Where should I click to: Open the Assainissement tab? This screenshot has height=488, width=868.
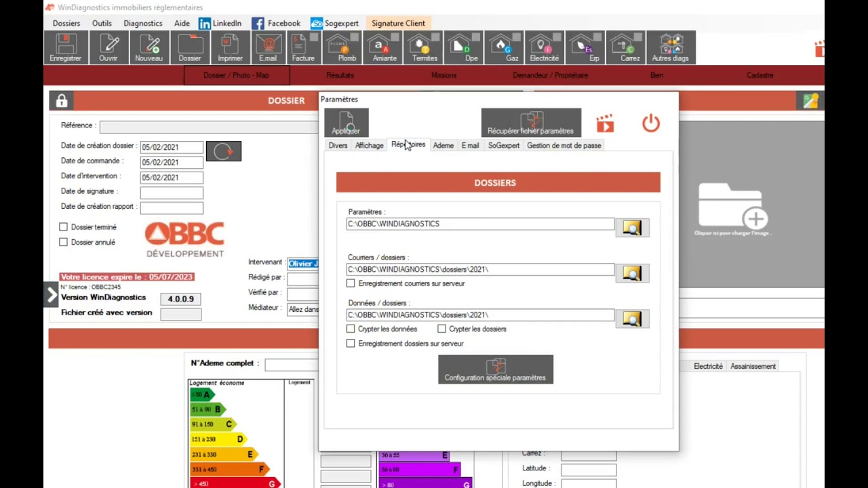(753, 366)
